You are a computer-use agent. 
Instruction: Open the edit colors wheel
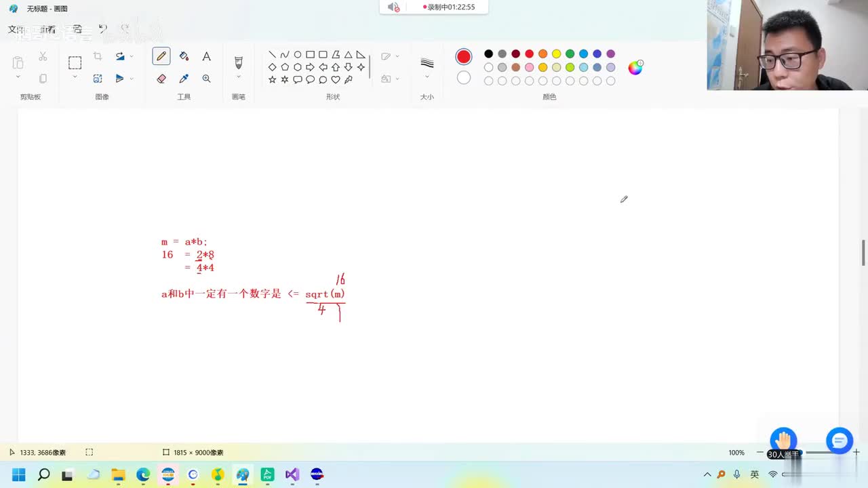pos(635,67)
